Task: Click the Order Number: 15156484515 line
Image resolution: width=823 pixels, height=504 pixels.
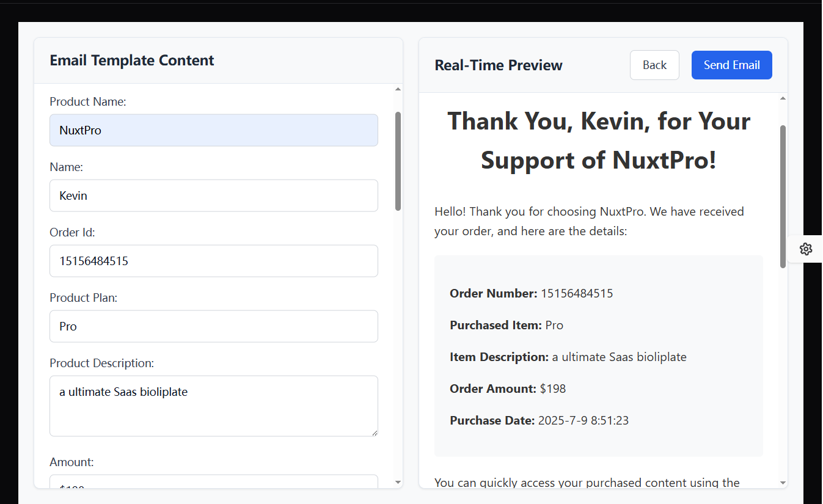Action: click(532, 293)
